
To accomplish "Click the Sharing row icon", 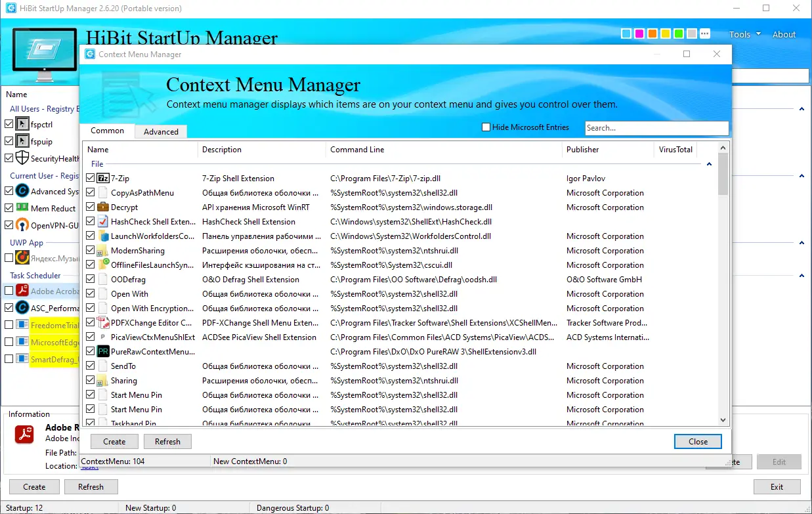I will (103, 381).
